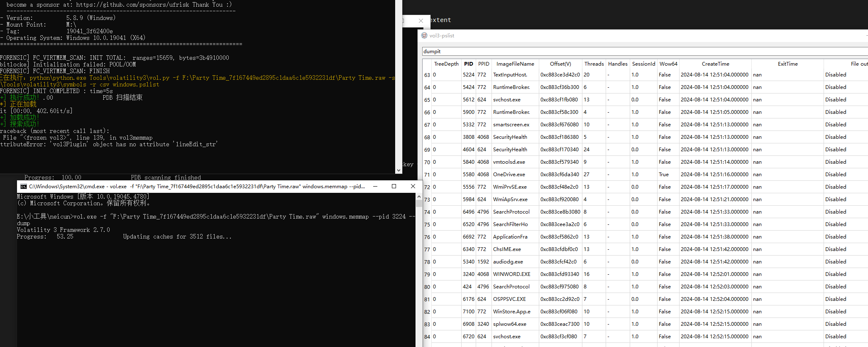The image size is (868, 347).
Task: Click the True Wow64 value cell
Action: 668,175
